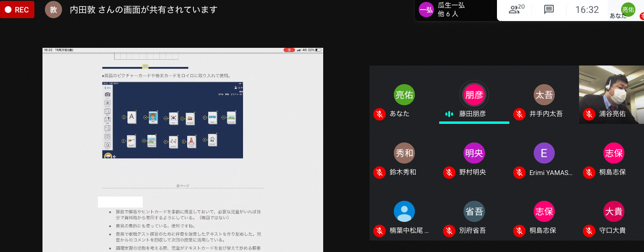Click the camera tool in shared LoiLoNote sidebar
644x252 pixels.
(107, 95)
